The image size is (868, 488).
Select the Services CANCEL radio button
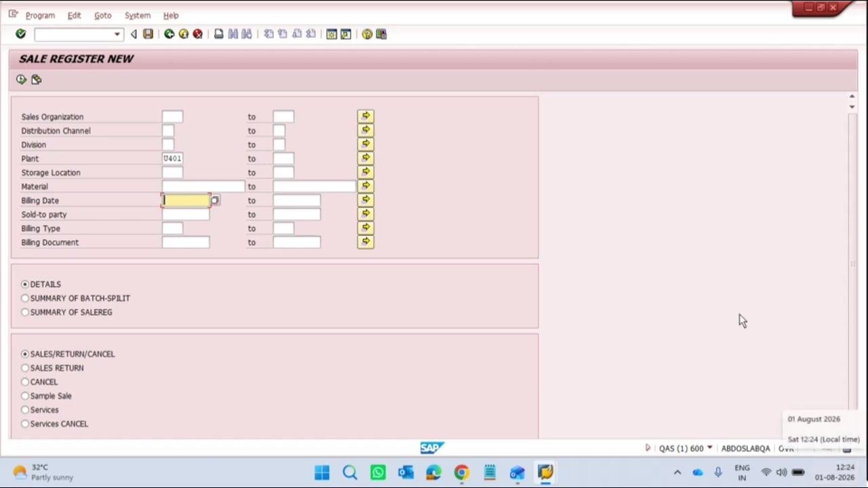(x=25, y=424)
